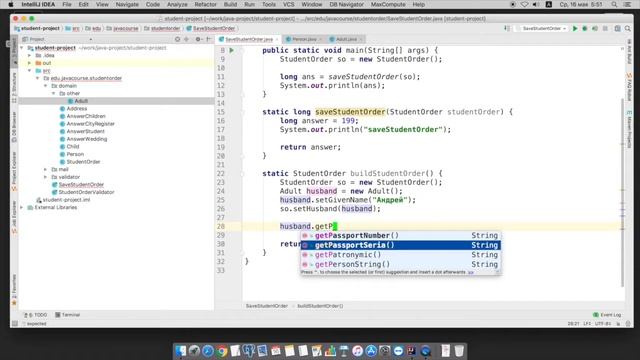
Task: Open Finder from the Dock
Action: coord(181,351)
